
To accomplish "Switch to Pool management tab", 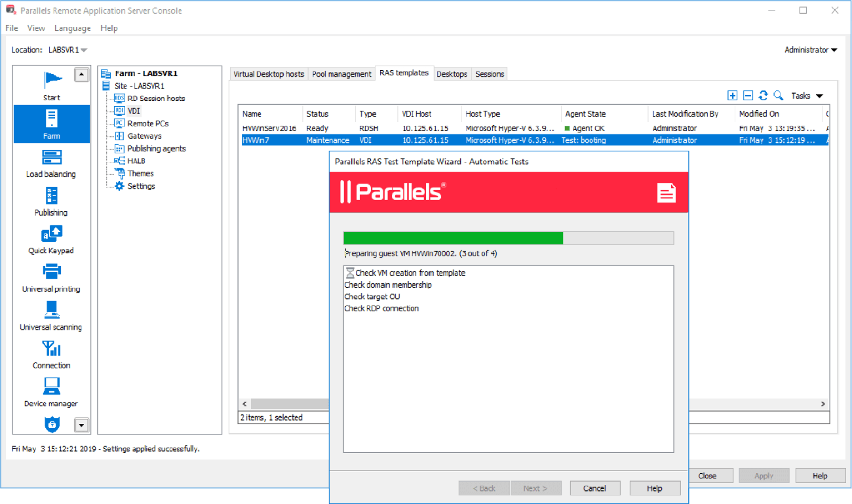I will (341, 74).
